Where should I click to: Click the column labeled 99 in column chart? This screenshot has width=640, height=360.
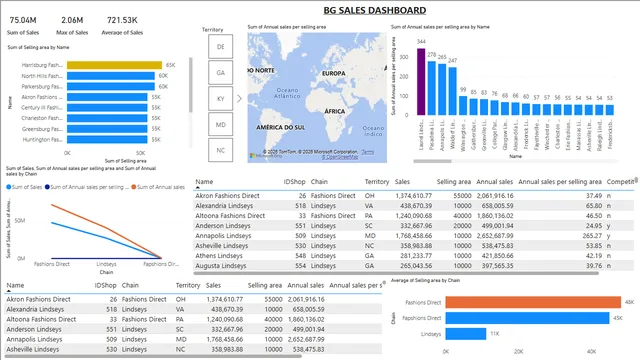point(463,105)
